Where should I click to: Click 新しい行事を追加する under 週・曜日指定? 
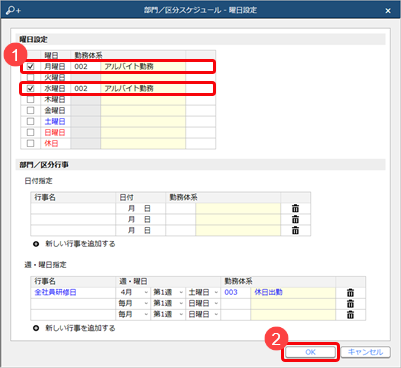point(80,328)
